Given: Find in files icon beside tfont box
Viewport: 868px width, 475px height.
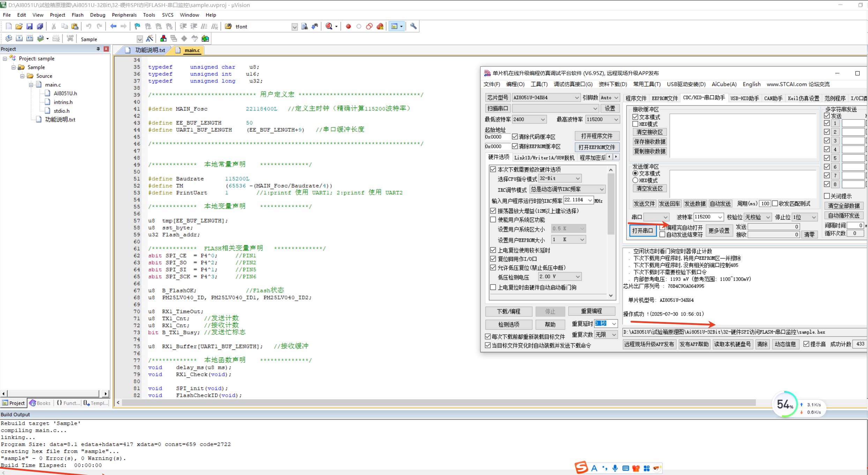Looking at the screenshot, I should [x=304, y=27].
